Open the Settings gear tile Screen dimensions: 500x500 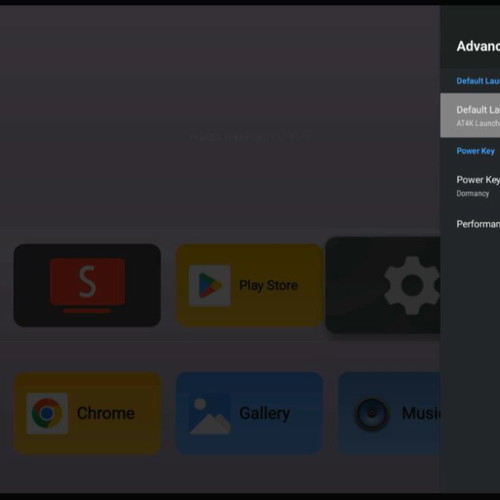[383, 285]
